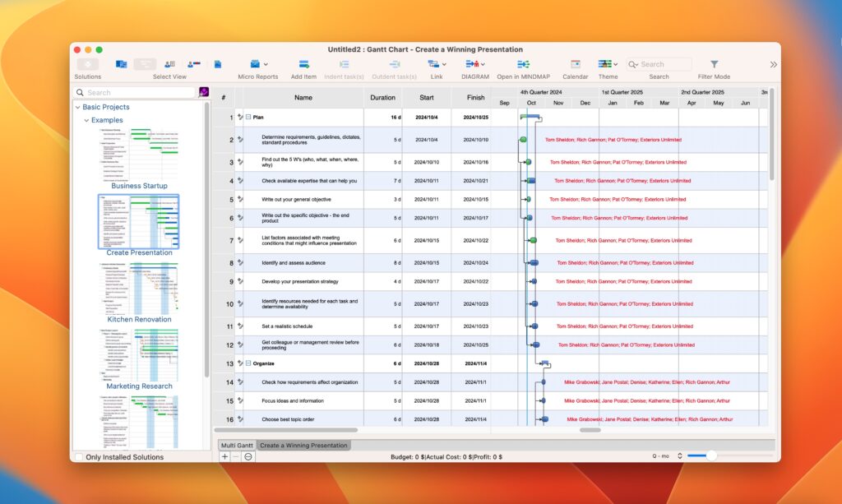Switch to the Multi Gantt tab
Screen dimensions: 842x504
tap(237, 443)
